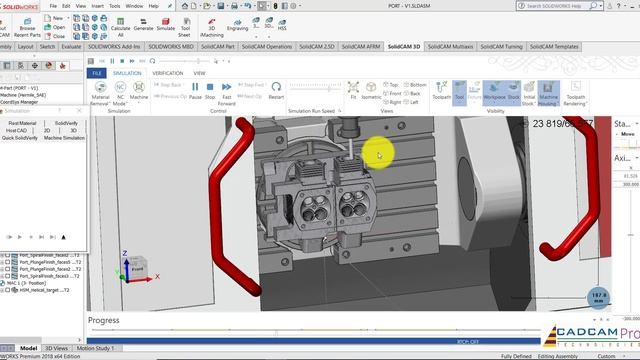Viewport: 640px width, 360px height.
Task: Check the HSM_Helical_target operation checkbox
Action: (x=7, y=290)
